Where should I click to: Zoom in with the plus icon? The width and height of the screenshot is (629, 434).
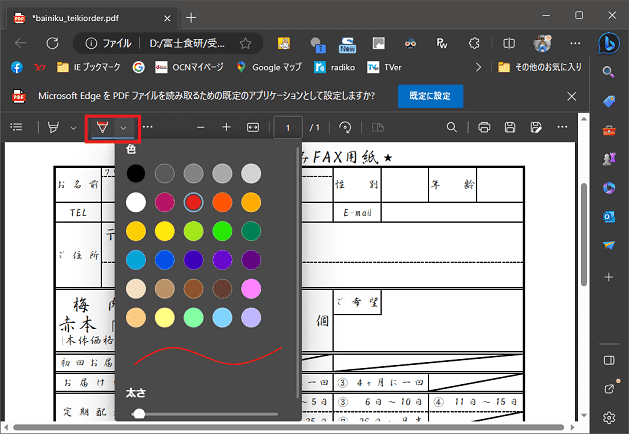(x=226, y=127)
